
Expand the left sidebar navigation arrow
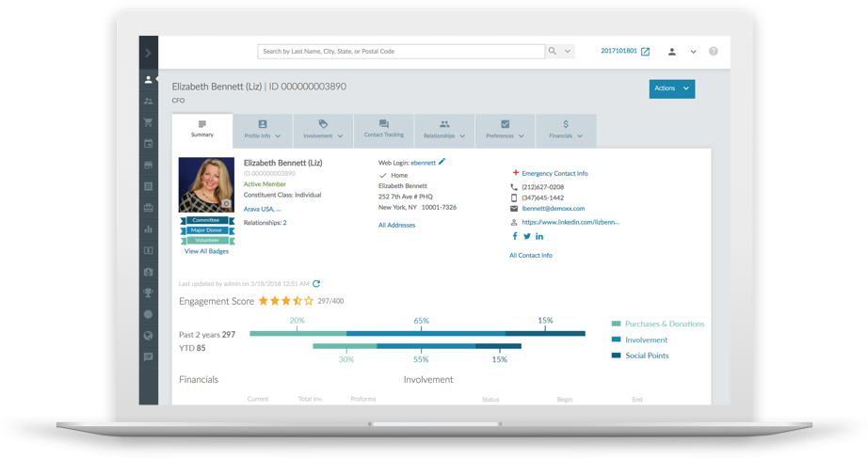point(148,53)
